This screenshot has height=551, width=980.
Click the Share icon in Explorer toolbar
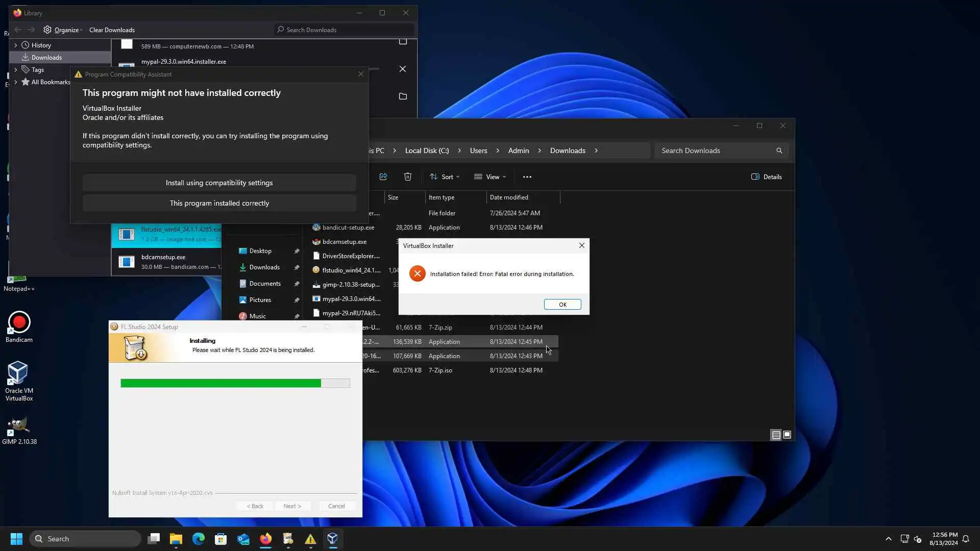(x=383, y=177)
